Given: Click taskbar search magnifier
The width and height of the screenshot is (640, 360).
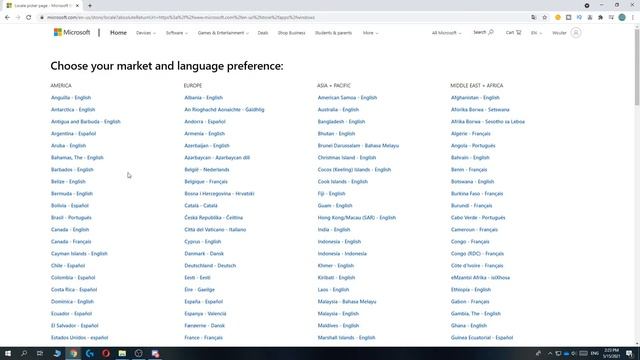Looking at the screenshot, I should pos(24,353).
